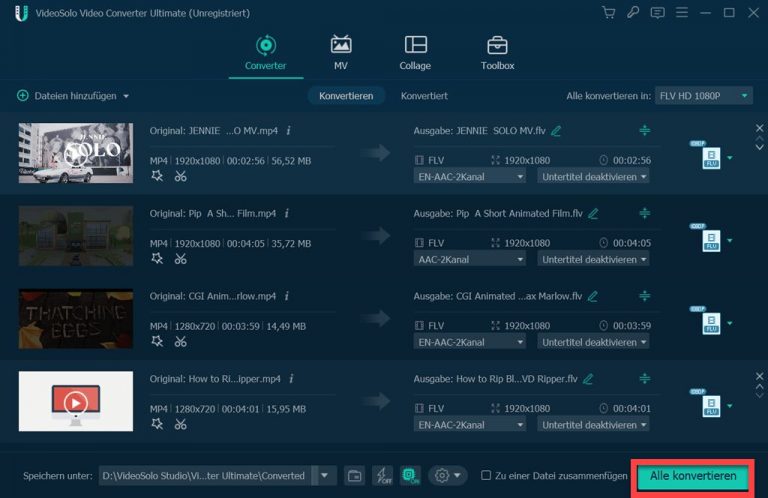Cut scissors icon for Pip film
Viewport: 768px width, 498px height.
coord(181,259)
